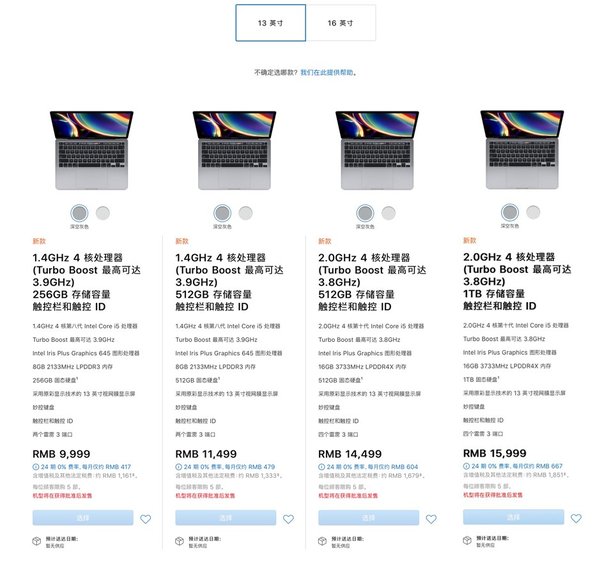Image resolution: width=600 pixels, height=564 pixels.
Task: Favorite the RMB 14,499 model with heart icon
Action: click(432, 519)
